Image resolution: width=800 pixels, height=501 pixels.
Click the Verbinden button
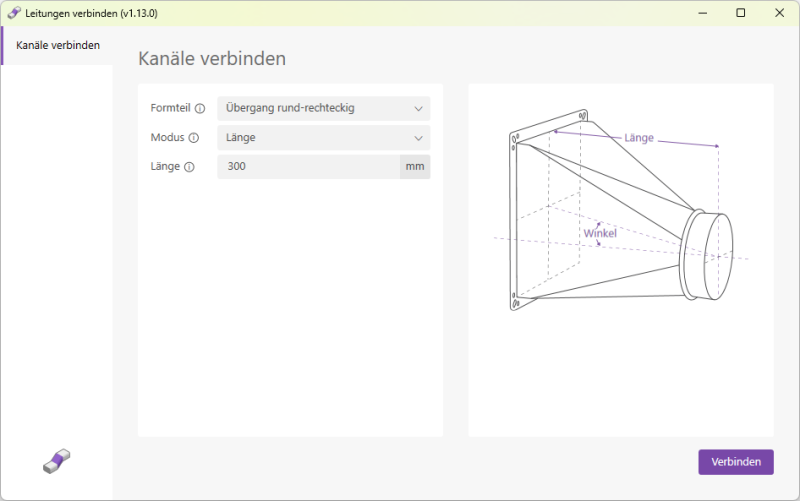pos(736,462)
